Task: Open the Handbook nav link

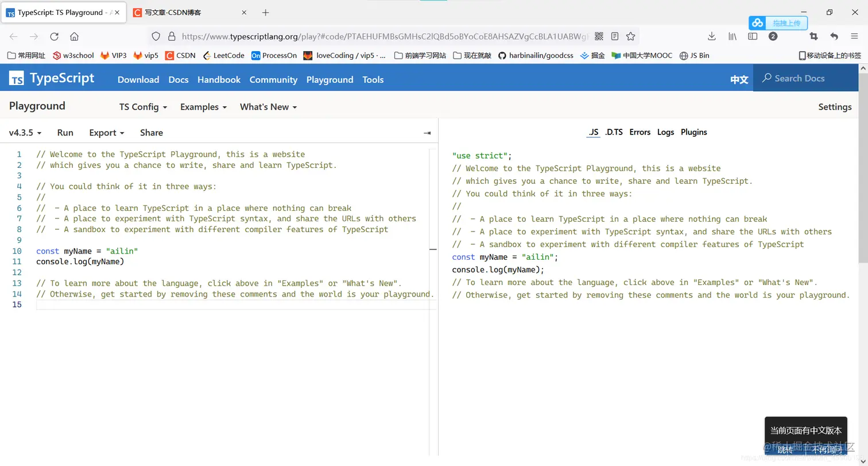Action: [219, 80]
